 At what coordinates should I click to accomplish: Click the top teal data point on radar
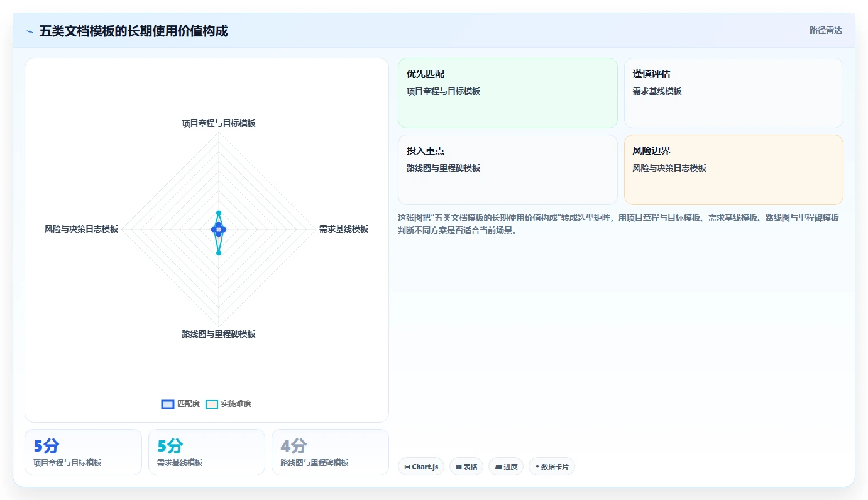point(219,213)
